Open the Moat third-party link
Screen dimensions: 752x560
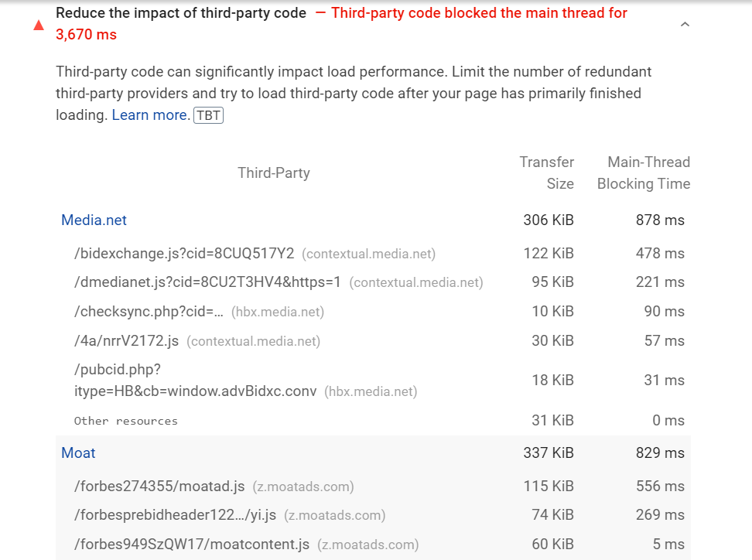78,453
